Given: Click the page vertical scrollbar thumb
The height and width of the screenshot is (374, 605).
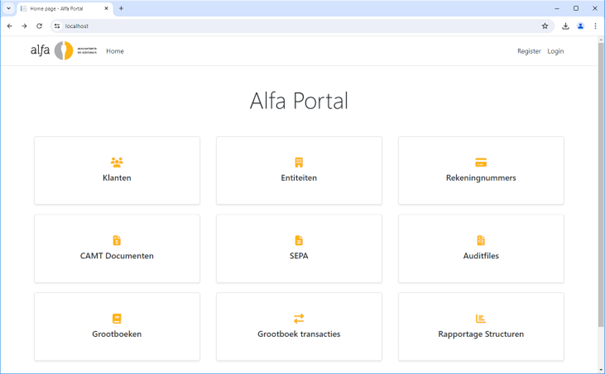Looking at the screenshot, I should pyautogui.click(x=601, y=185).
